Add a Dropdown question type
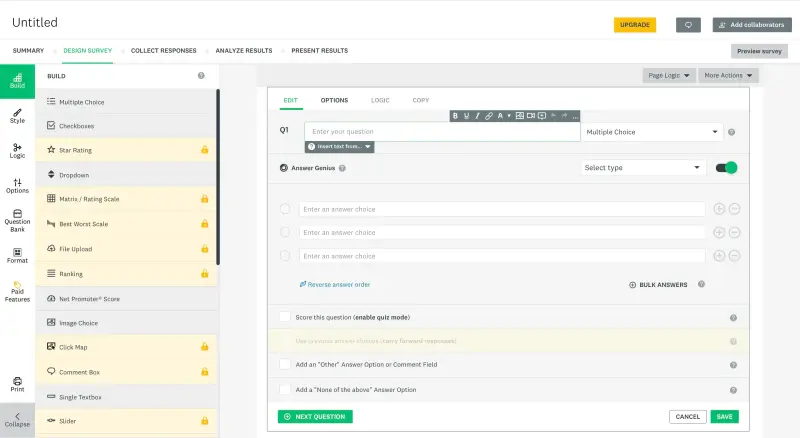The width and height of the screenshot is (800, 438). pyautogui.click(x=126, y=175)
